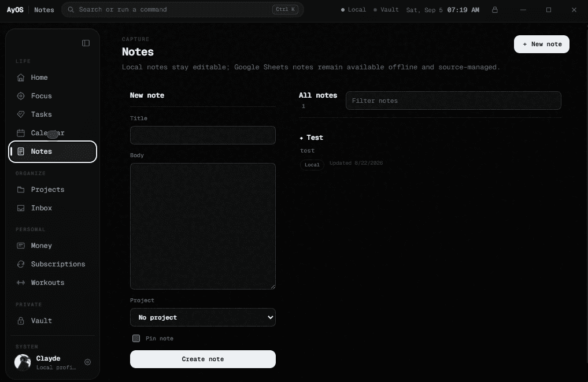Click the note preview text 'test'
Image resolution: width=588 pixels, height=382 pixels.
(x=307, y=151)
